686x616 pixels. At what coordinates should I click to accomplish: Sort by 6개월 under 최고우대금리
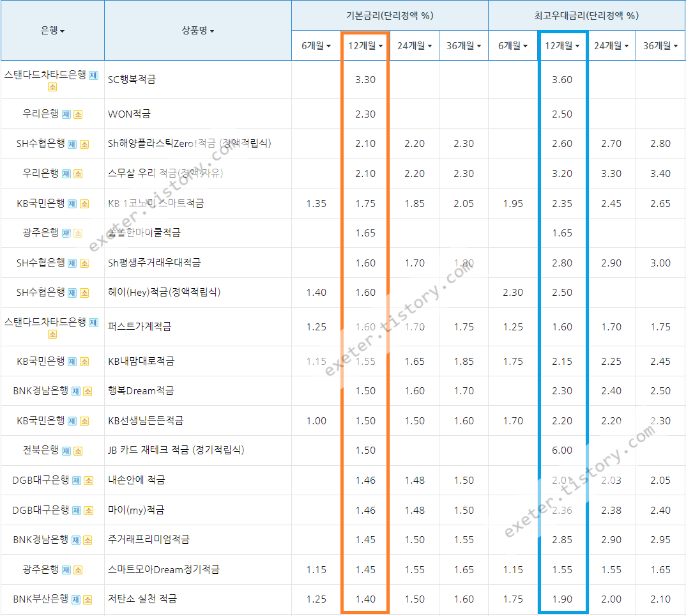513,45
